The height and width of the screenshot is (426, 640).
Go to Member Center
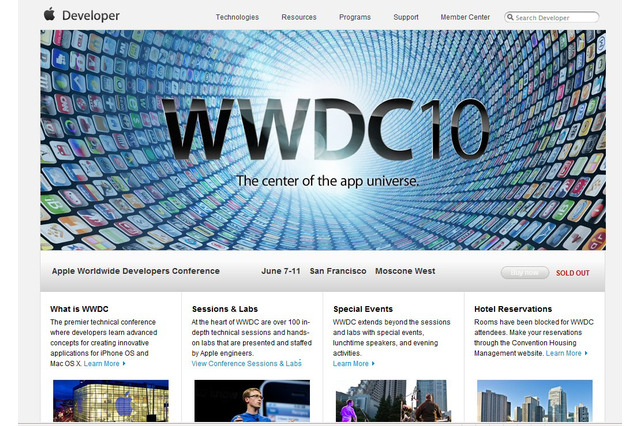pos(465,17)
